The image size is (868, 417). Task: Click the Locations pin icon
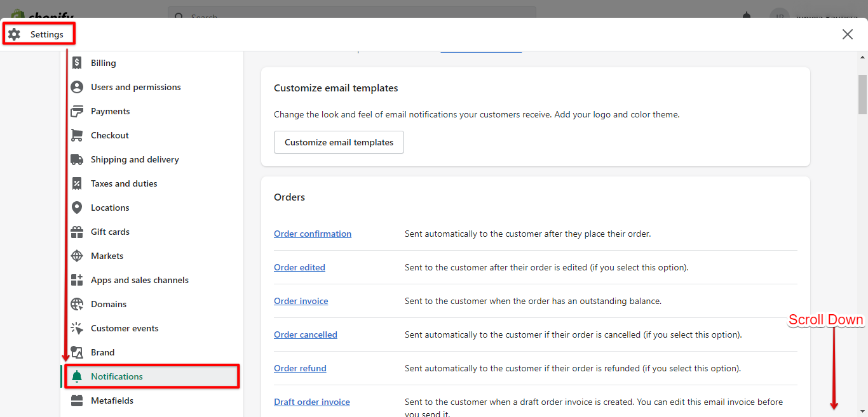pos(77,208)
